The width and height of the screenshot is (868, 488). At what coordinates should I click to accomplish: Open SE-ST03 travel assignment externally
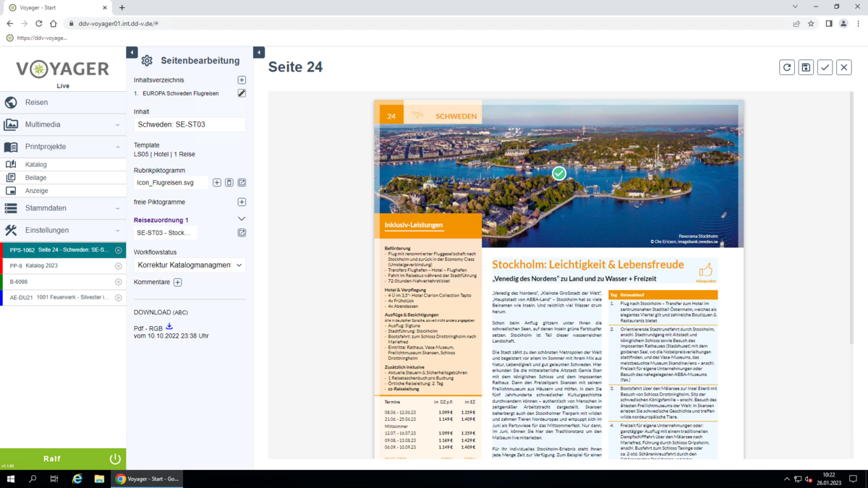click(x=242, y=233)
